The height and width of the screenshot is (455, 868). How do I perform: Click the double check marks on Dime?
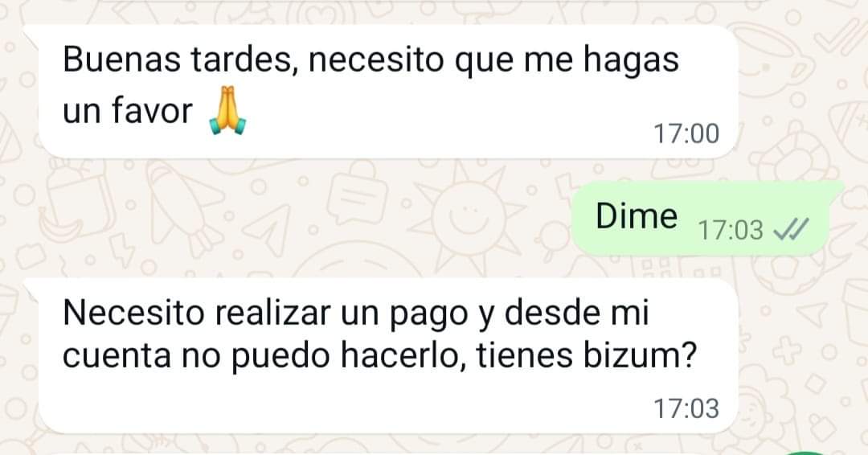(x=791, y=229)
